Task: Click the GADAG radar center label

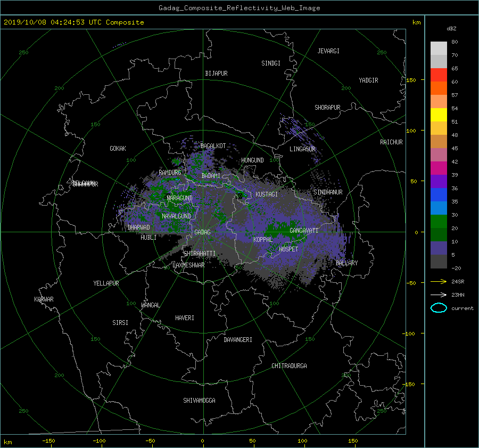Action: pyautogui.click(x=202, y=232)
